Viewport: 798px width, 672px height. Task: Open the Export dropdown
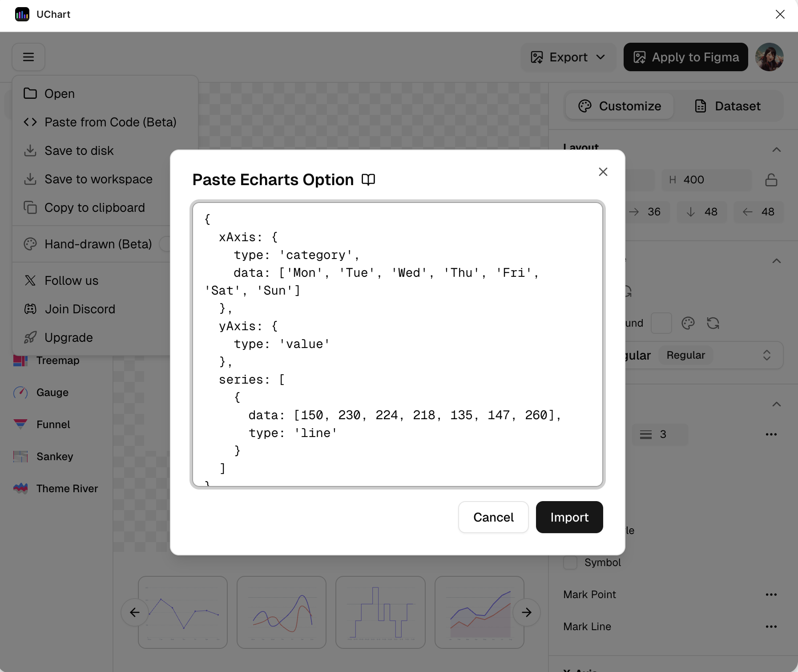pos(568,57)
